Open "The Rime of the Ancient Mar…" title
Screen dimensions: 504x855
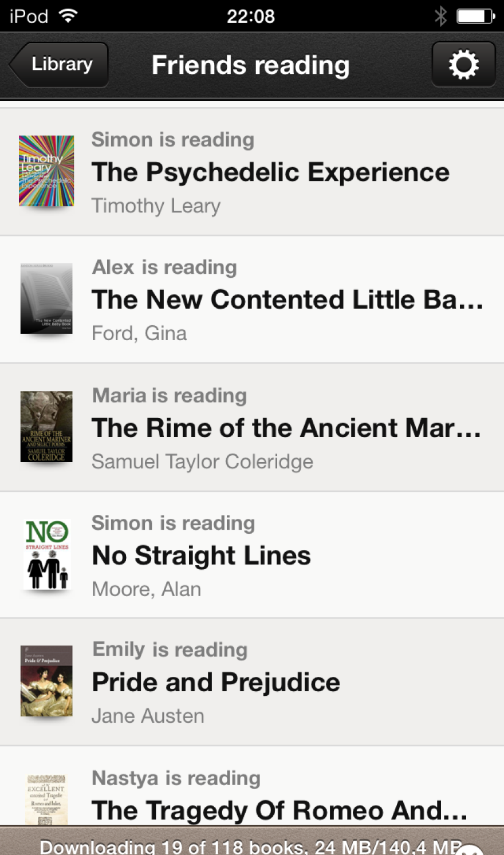(286, 428)
